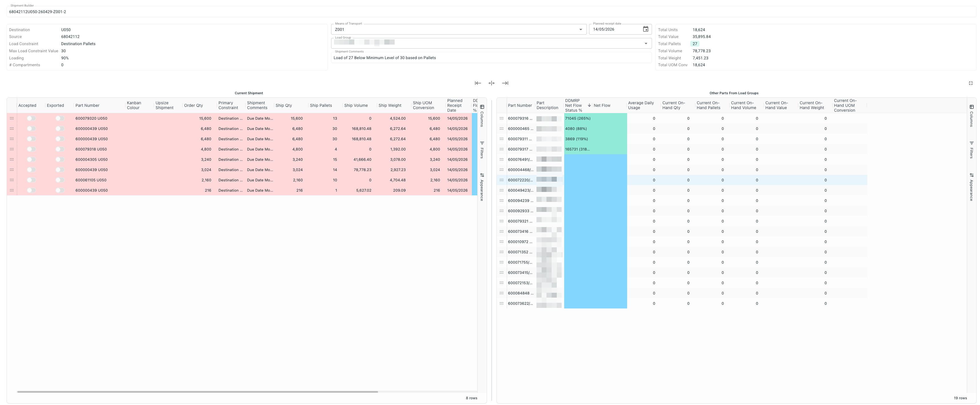The image size is (980, 405).
Task: Click into the Shipment Comments field
Action: [x=491, y=58]
